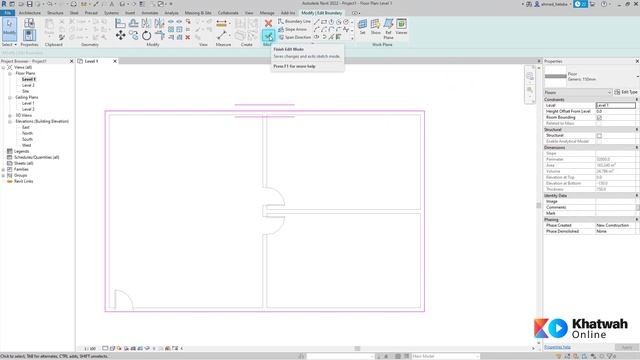Image resolution: width=640 pixels, height=360 pixels.
Task: Click the Comments field in Identity Data
Action: click(x=616, y=207)
